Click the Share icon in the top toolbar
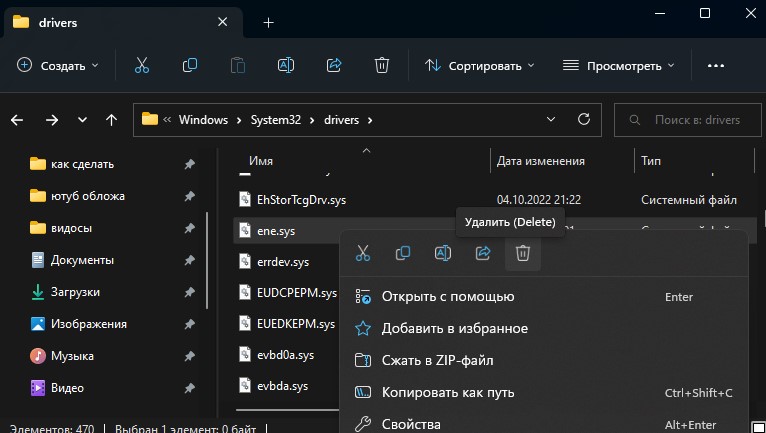This screenshot has width=766, height=433. click(334, 65)
